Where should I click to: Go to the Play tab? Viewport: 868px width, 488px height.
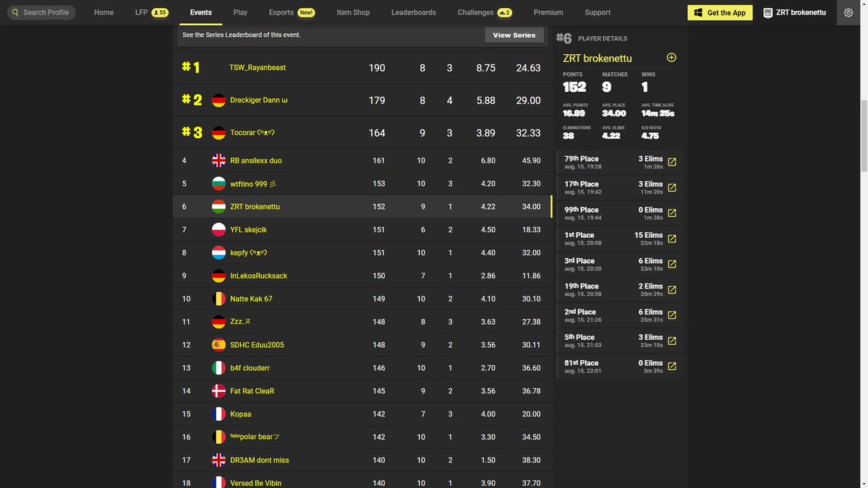tap(240, 12)
